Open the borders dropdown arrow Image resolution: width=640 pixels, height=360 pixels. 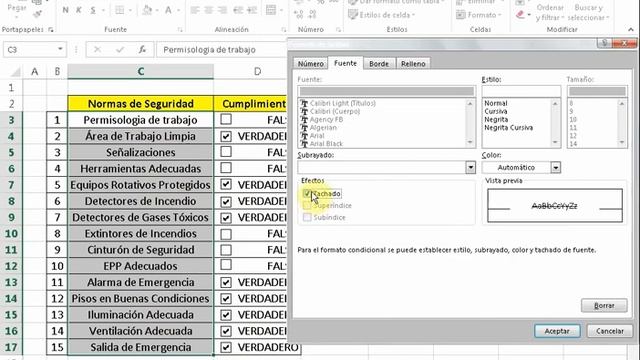tap(130, 10)
